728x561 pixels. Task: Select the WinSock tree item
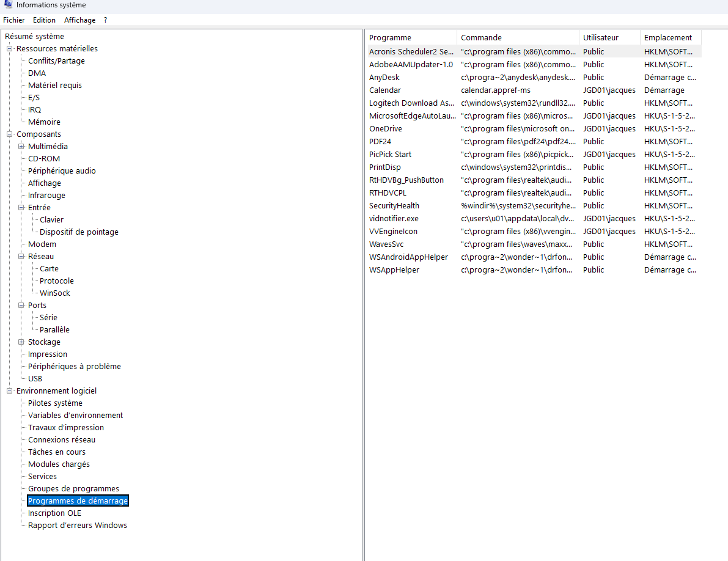[55, 293]
